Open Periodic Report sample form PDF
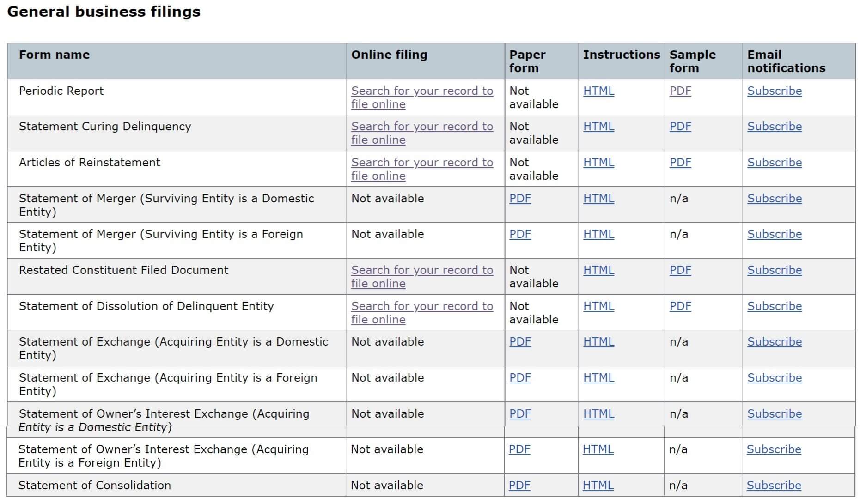The image size is (860, 504). [680, 91]
